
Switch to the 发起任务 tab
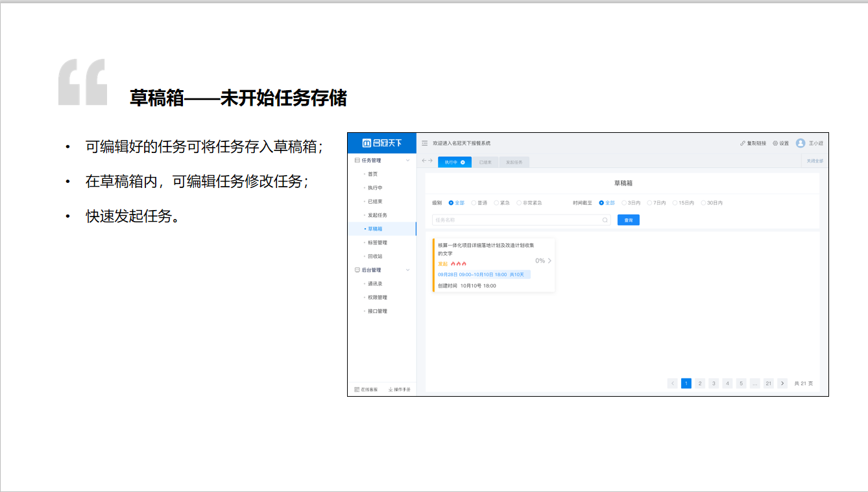pyautogui.click(x=514, y=162)
